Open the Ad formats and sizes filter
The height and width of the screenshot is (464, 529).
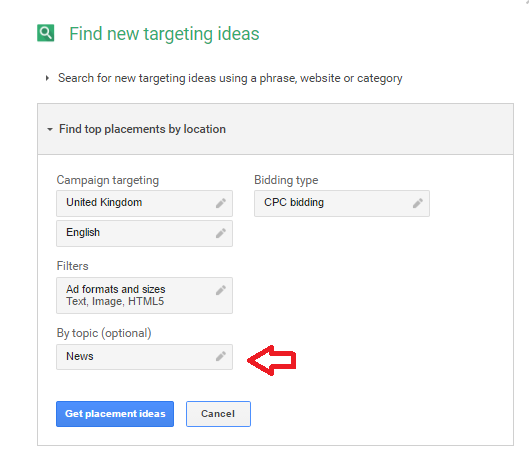[x=144, y=295]
